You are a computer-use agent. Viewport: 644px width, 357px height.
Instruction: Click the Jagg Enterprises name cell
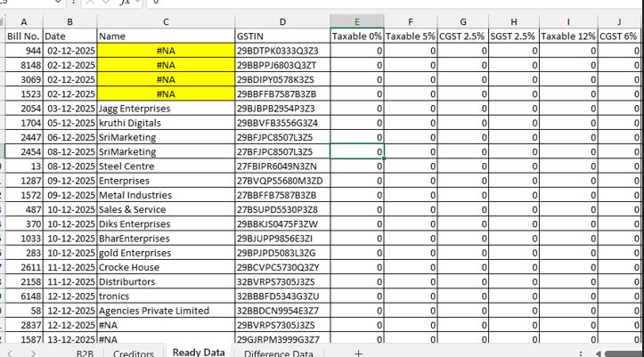click(x=165, y=108)
